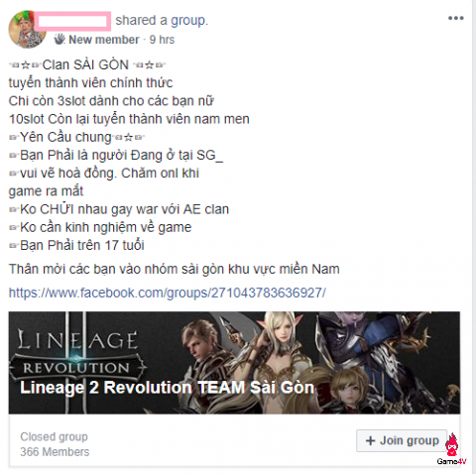Click the New member badge label

click(x=104, y=40)
